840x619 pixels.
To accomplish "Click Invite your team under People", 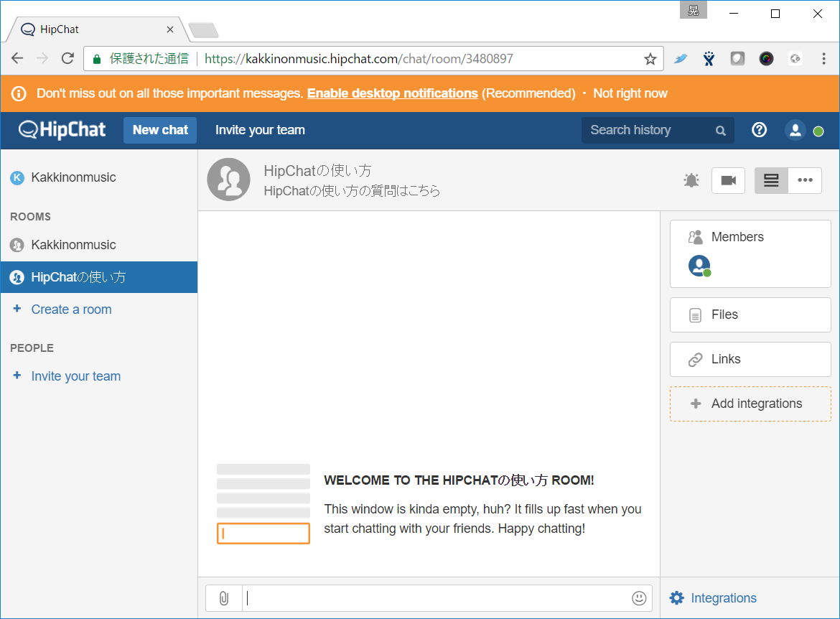I will (x=76, y=376).
